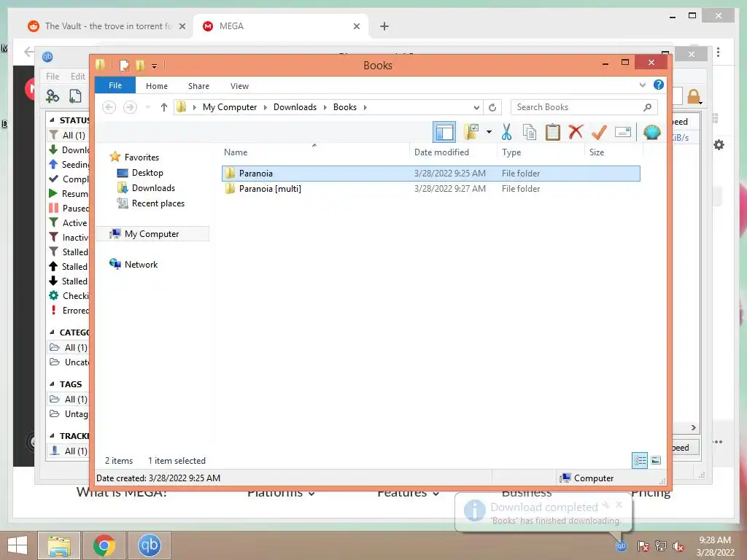This screenshot has height=560, width=747.
Task: Go up one folder level
Action: [164, 107]
